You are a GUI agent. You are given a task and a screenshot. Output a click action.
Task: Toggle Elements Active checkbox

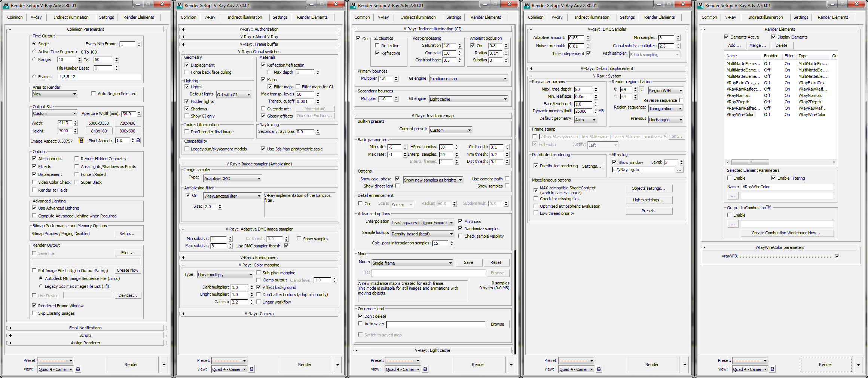[726, 37]
